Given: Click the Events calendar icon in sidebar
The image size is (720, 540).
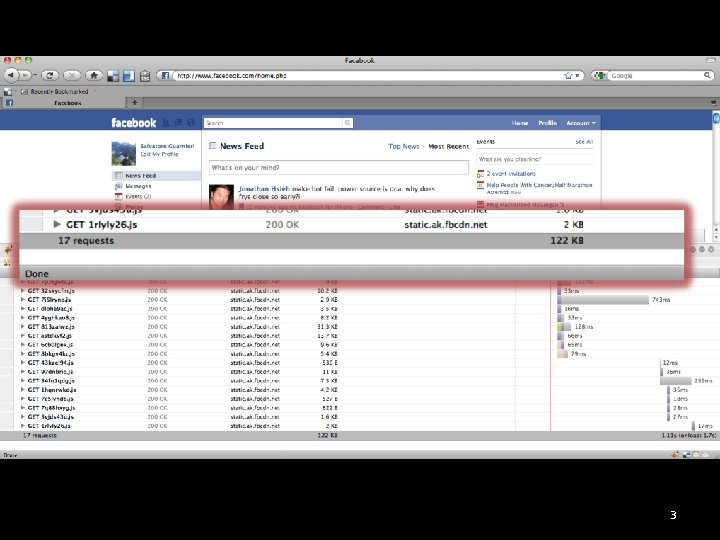Looking at the screenshot, I should click(118, 196).
